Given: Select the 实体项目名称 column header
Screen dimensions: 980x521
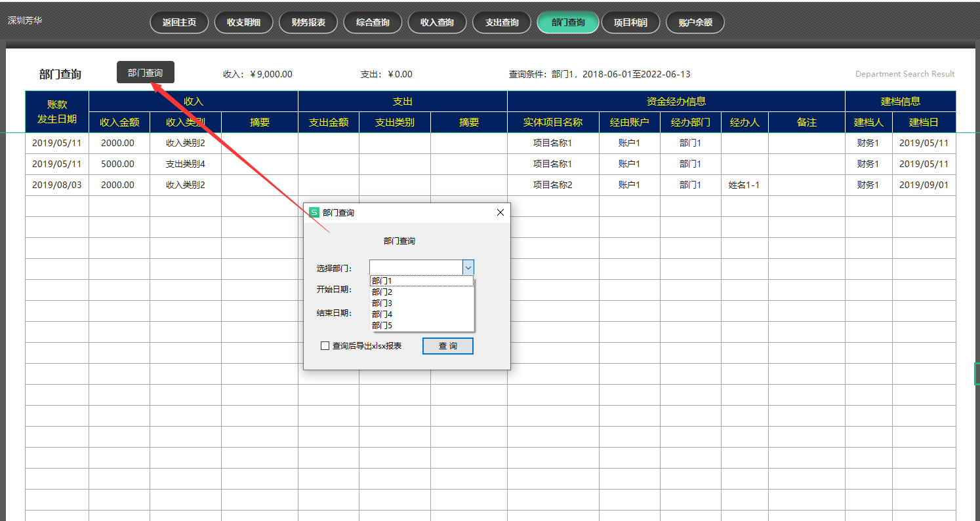Looking at the screenshot, I should (553, 123).
